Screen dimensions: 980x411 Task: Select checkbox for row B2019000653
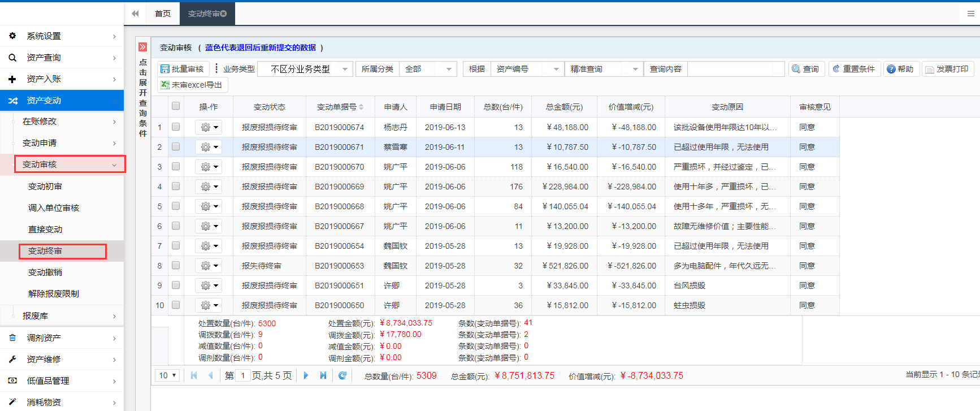176,266
